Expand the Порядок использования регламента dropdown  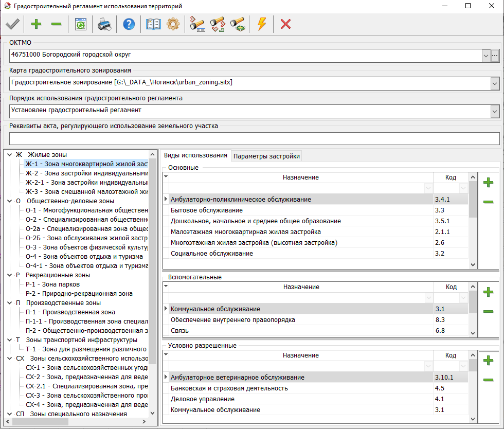pyautogui.click(x=495, y=111)
